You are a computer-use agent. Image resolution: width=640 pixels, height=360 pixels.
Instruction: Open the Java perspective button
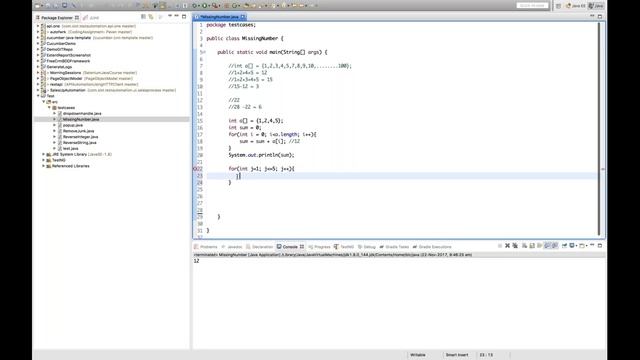(596, 6)
